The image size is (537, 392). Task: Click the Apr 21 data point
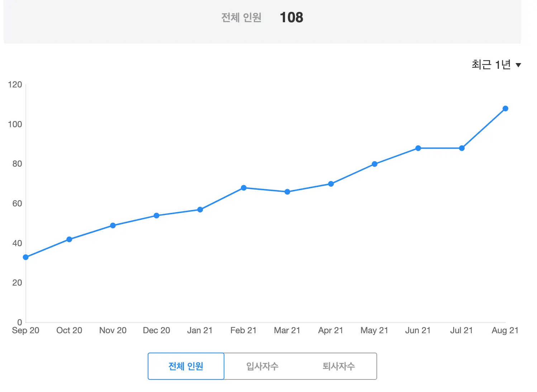pos(331,184)
